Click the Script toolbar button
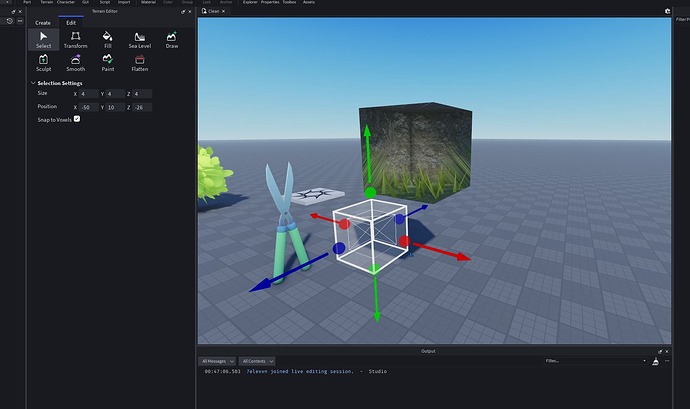The height and width of the screenshot is (409, 690). pyautogui.click(x=105, y=2)
